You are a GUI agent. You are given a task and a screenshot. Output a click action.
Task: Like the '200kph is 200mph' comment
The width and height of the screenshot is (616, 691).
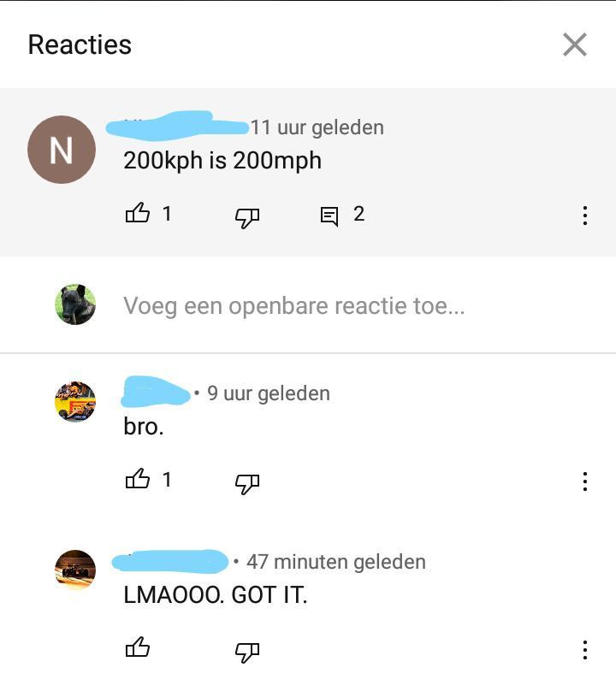138,213
